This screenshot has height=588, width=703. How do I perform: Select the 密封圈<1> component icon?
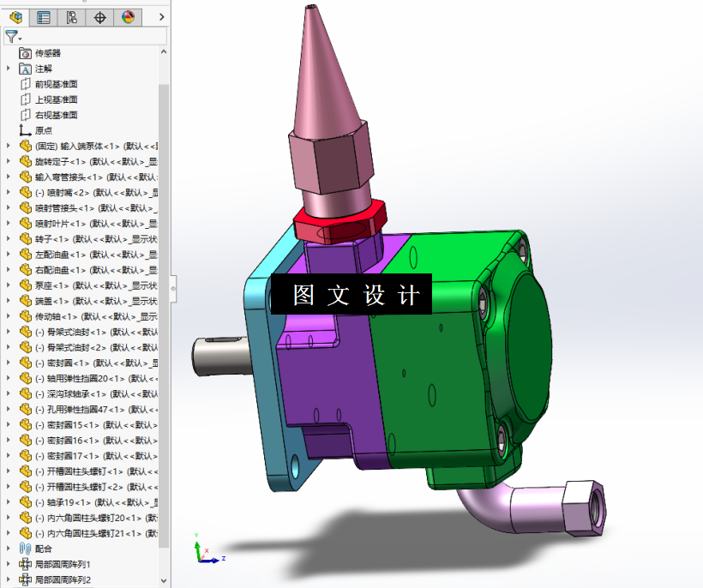(x=26, y=363)
